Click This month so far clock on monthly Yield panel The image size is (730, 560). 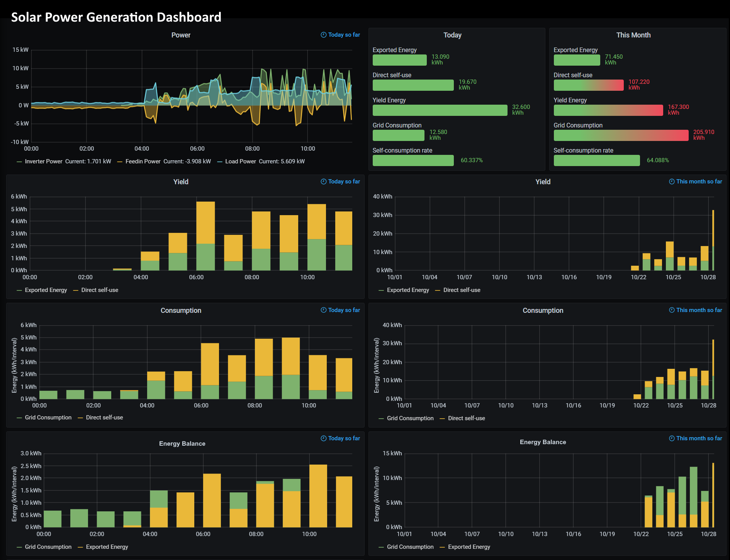click(x=672, y=182)
